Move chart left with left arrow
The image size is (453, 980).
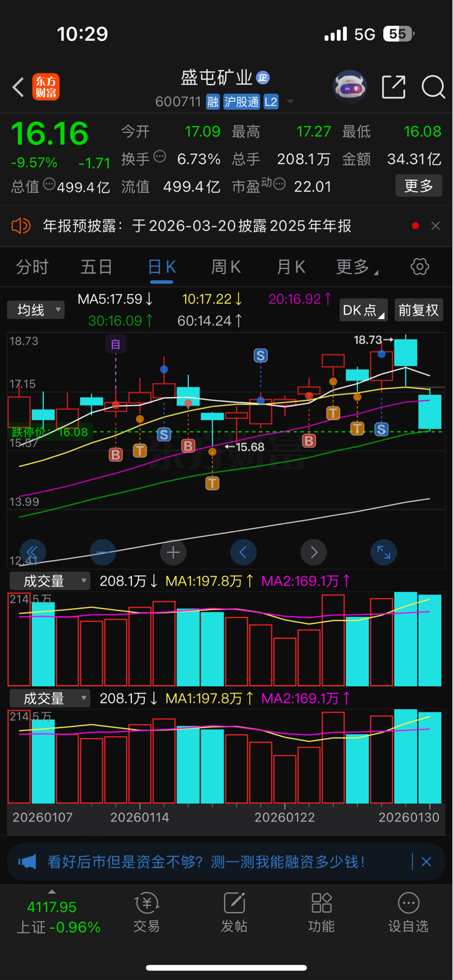(x=243, y=552)
